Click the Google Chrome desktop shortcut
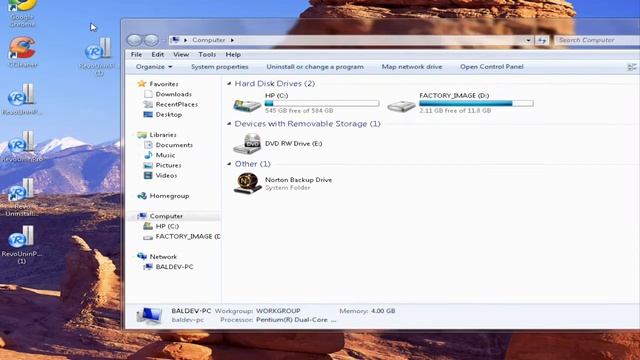640x360 pixels. [22, 12]
